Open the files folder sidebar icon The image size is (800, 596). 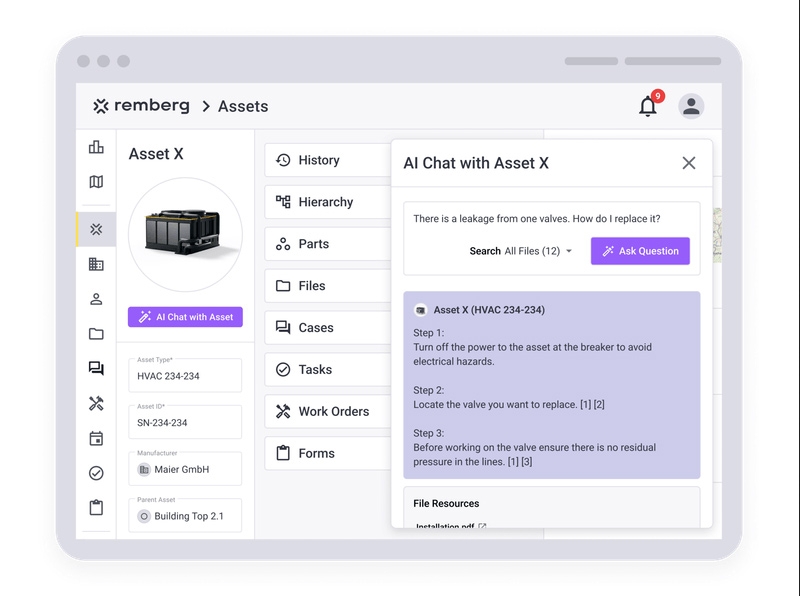coord(96,334)
